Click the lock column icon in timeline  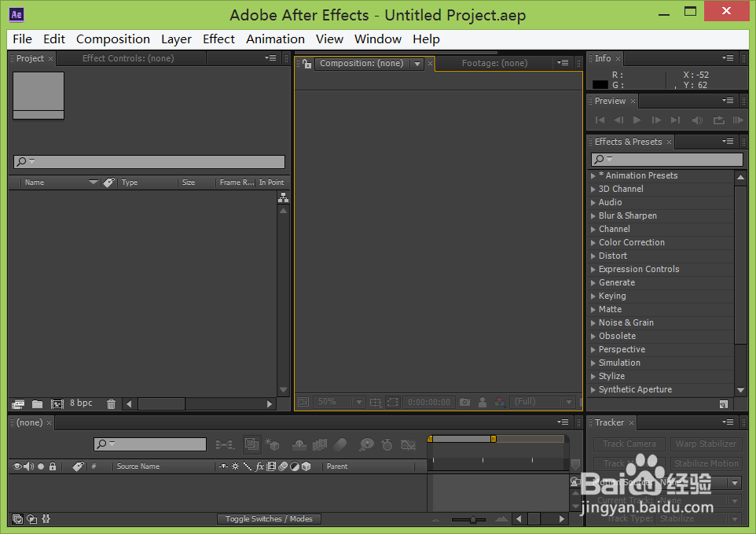[53, 466]
